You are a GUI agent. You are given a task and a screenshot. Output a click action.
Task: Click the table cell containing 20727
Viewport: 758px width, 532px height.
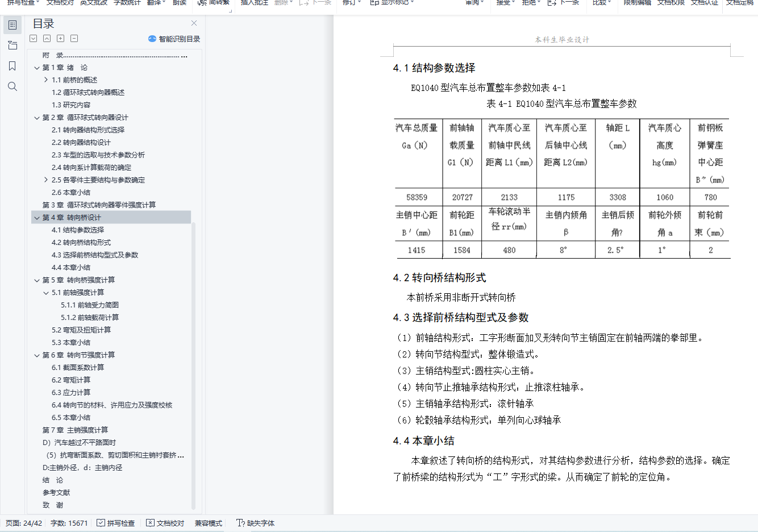tap(462, 197)
